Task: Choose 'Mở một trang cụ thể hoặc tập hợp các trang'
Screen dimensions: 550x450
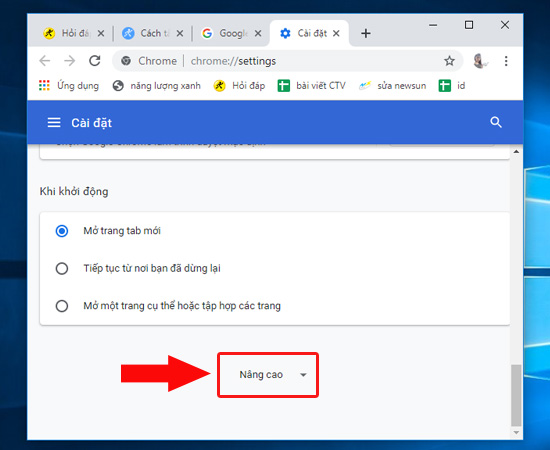Action: (62, 306)
